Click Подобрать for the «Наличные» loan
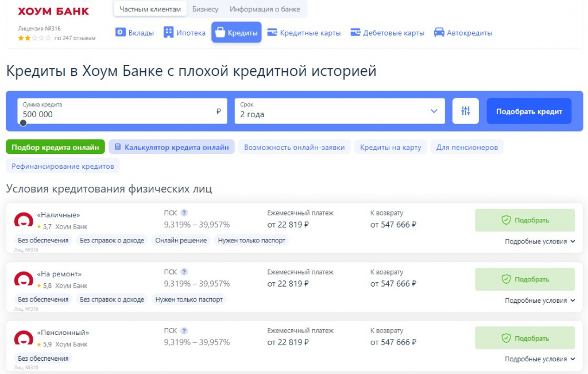588x374 pixels. [525, 220]
